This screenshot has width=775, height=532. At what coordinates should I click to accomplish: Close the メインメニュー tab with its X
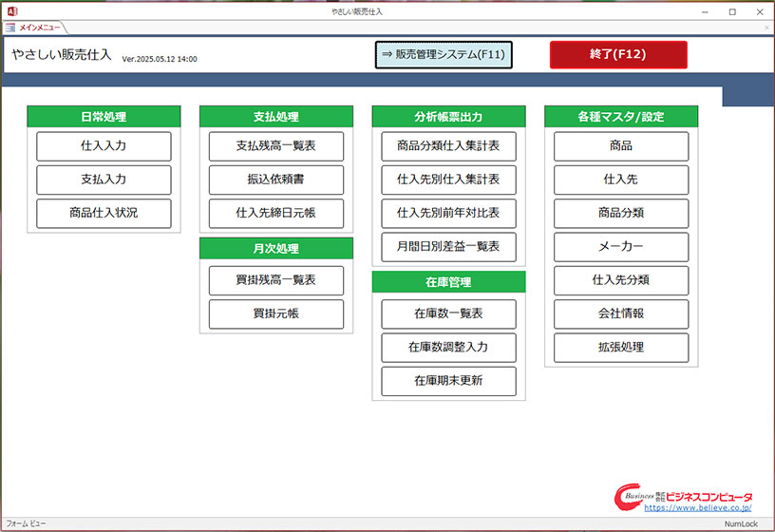point(766,28)
